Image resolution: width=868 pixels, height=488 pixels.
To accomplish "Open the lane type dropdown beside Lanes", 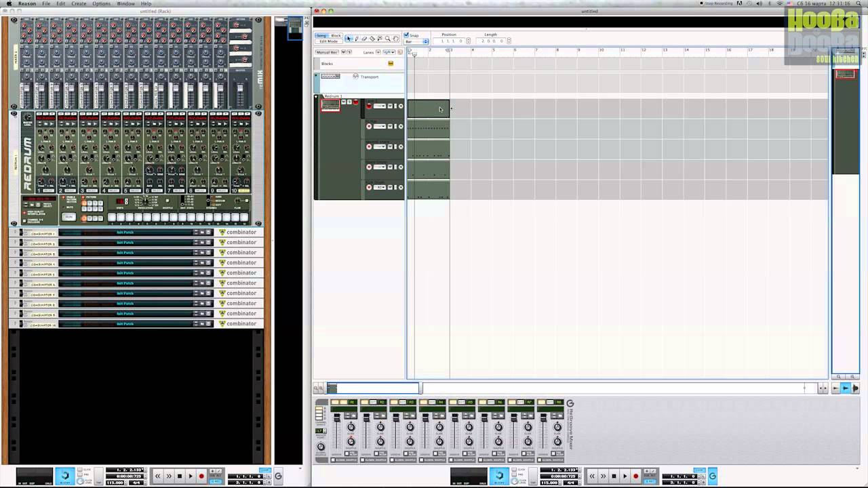I will [389, 52].
